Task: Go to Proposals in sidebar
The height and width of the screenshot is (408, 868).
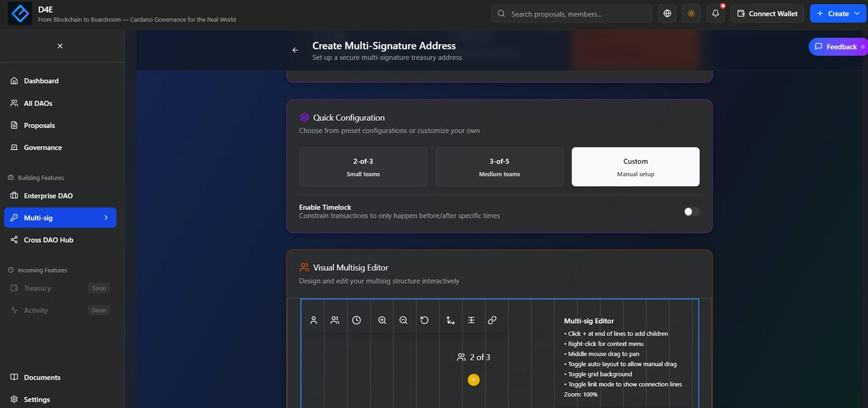Action: [x=39, y=125]
